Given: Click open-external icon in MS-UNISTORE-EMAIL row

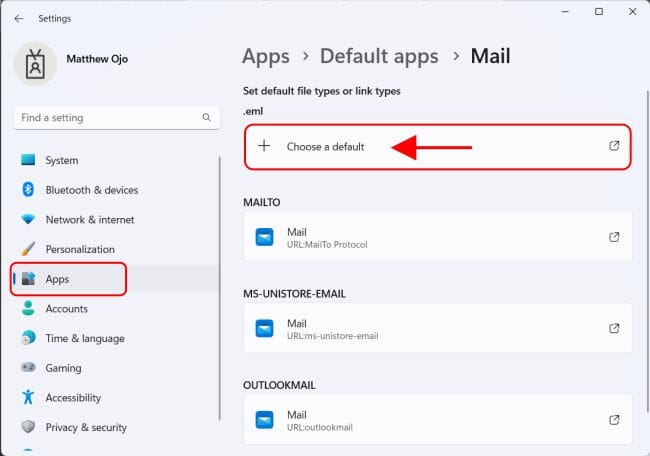Looking at the screenshot, I should click(x=614, y=328).
